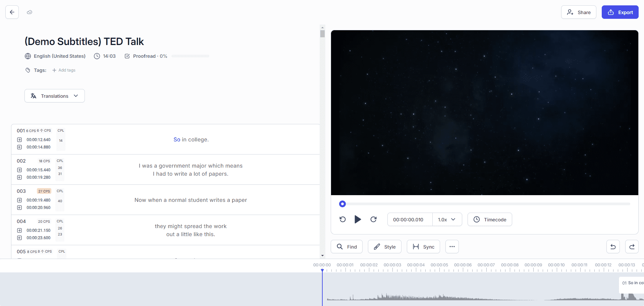
Task: Edit end timecode 00:00:20.960
Action: coord(39,208)
